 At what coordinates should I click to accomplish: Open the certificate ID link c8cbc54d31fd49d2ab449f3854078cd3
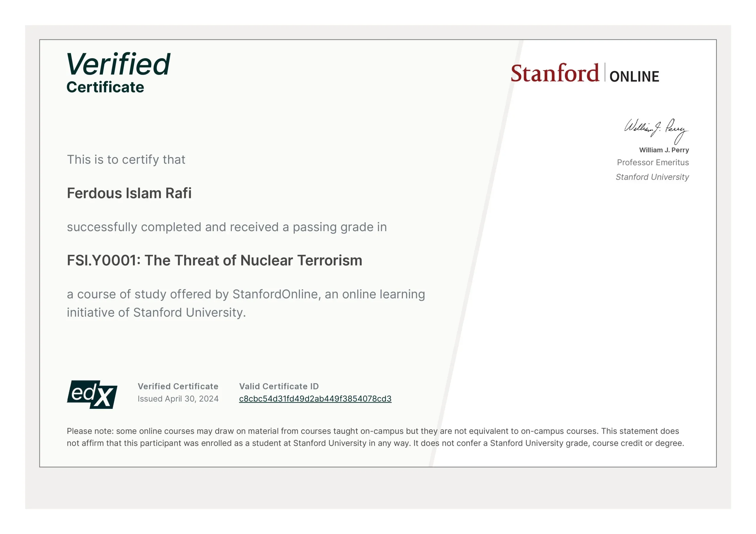[x=315, y=399]
